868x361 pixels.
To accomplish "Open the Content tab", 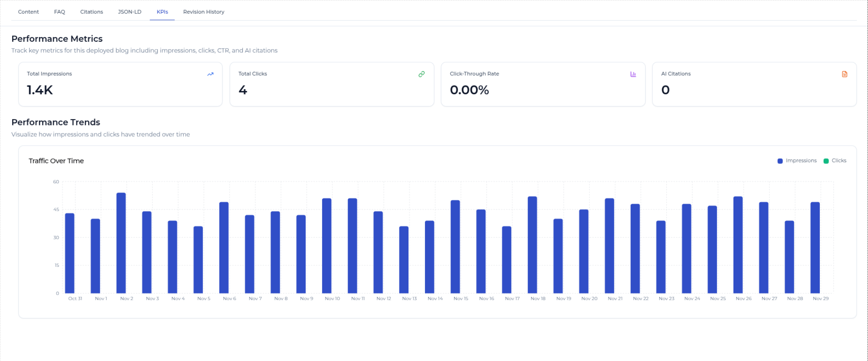I will (x=28, y=12).
